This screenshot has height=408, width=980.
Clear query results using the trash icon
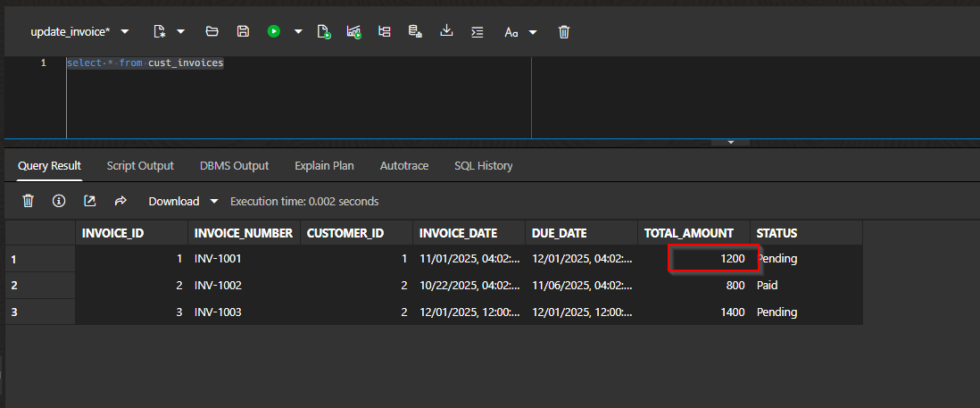[x=28, y=201]
